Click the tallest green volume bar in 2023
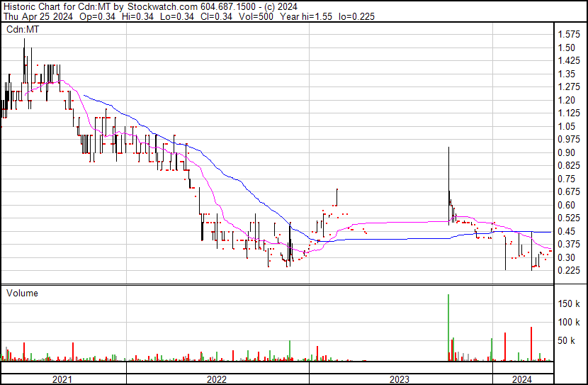The width and height of the screenshot is (588, 385). tap(448, 328)
